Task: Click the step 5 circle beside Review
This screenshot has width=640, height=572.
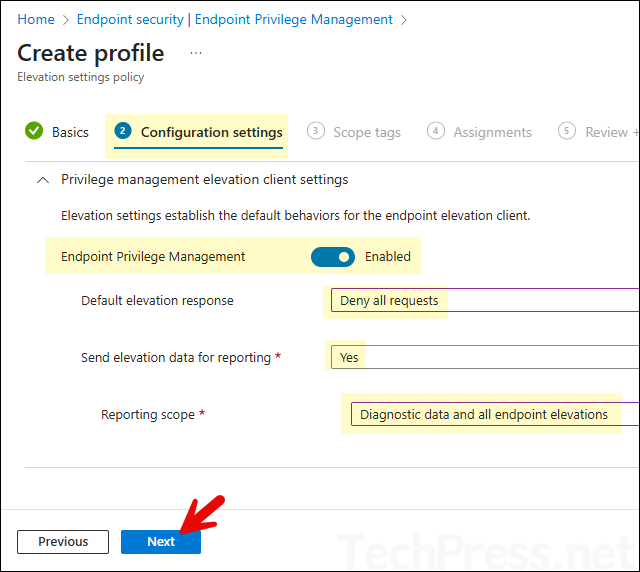Action: 567,131
